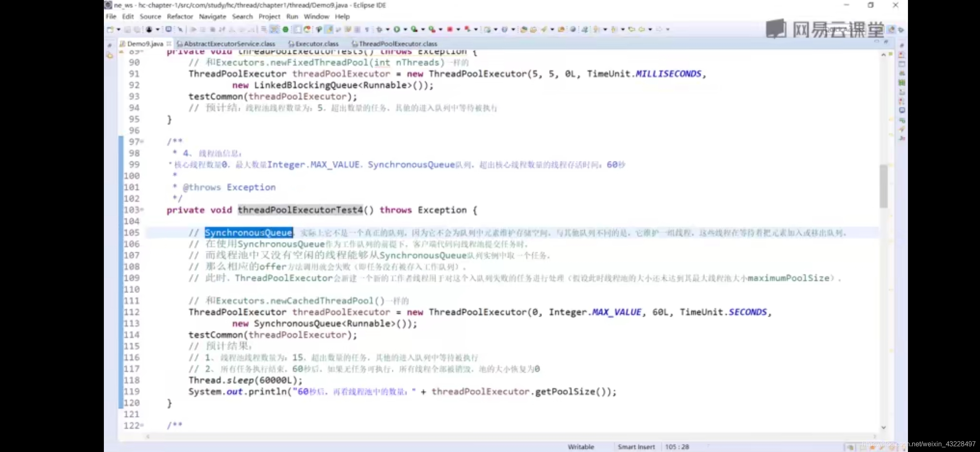Open the Run menu
The width and height of the screenshot is (980, 452).
pyautogui.click(x=292, y=16)
